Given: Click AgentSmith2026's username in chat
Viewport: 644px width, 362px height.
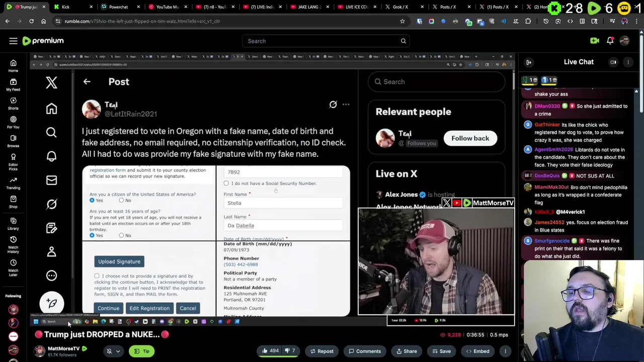Looking at the screenshot, I should (554, 149).
